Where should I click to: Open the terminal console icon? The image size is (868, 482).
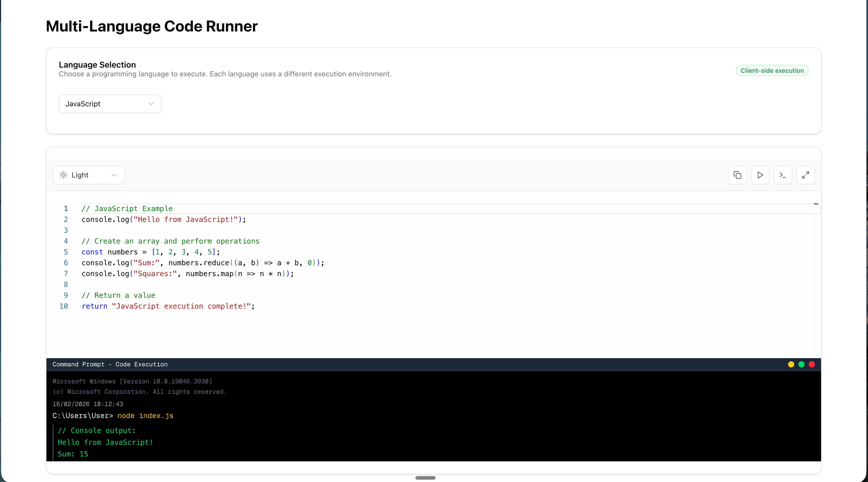pos(783,175)
